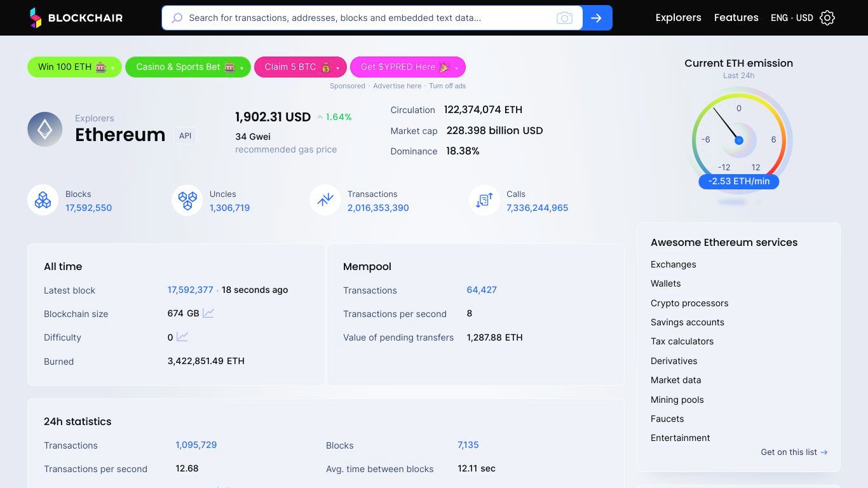Click the Ethereum diamond logo
This screenshot has width=868, height=488.
[44, 129]
